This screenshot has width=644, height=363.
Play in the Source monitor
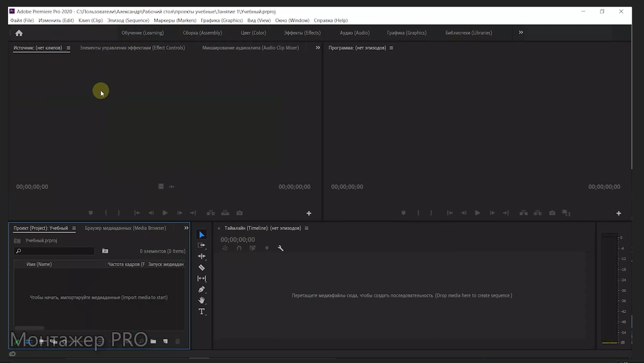pos(165,213)
